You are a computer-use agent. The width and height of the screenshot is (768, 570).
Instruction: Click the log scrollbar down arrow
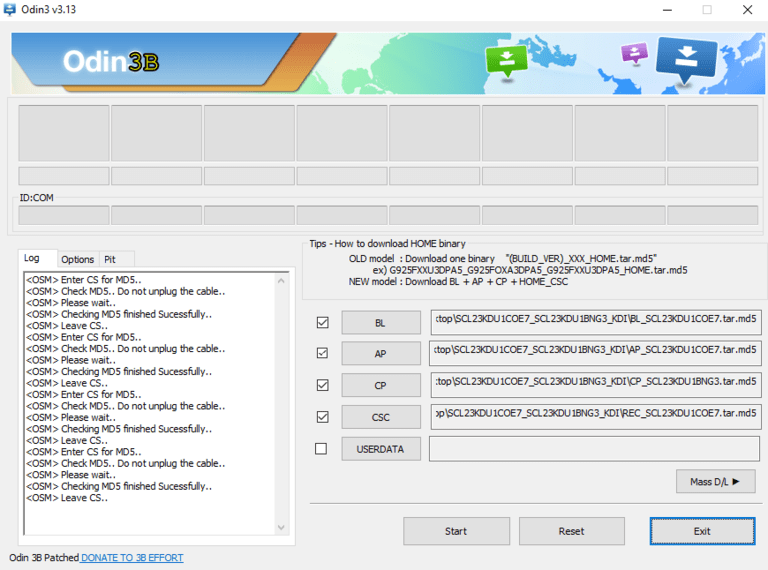[x=281, y=527]
